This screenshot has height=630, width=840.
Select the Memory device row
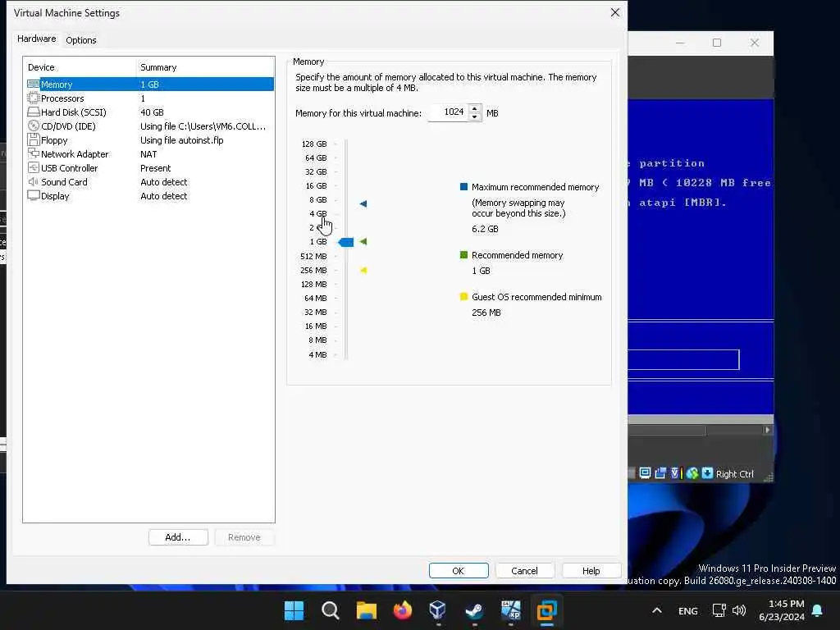(149, 84)
